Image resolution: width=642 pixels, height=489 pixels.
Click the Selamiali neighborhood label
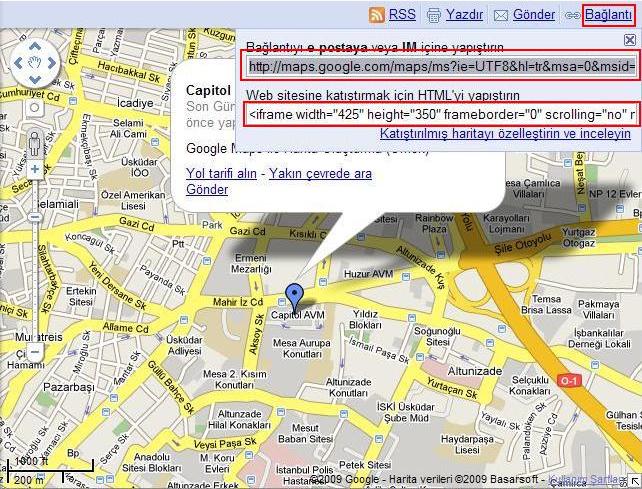[57, 204]
